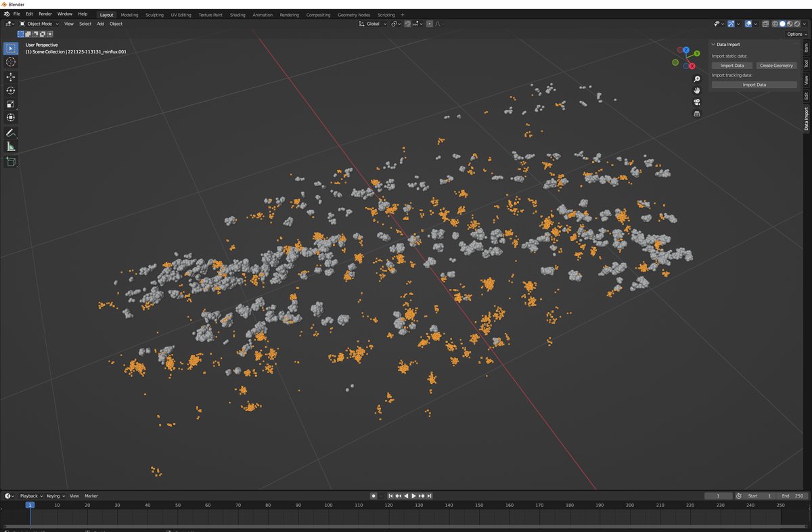The image size is (812, 532).
Task: Click the current frame number field
Action: 719,496
